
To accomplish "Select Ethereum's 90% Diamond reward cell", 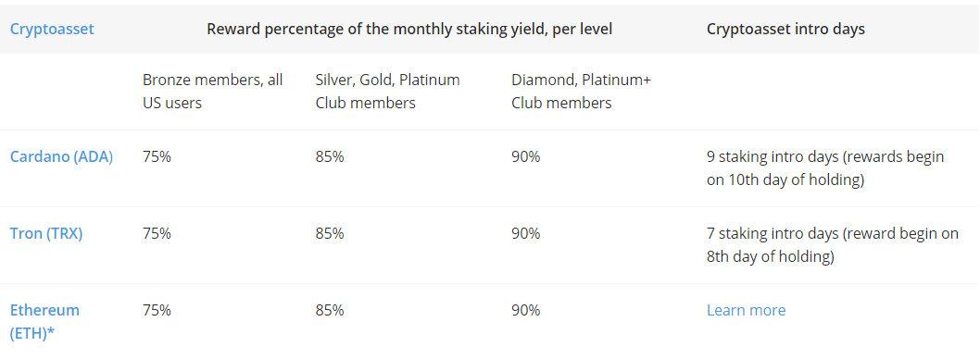I will pyautogui.click(x=525, y=310).
